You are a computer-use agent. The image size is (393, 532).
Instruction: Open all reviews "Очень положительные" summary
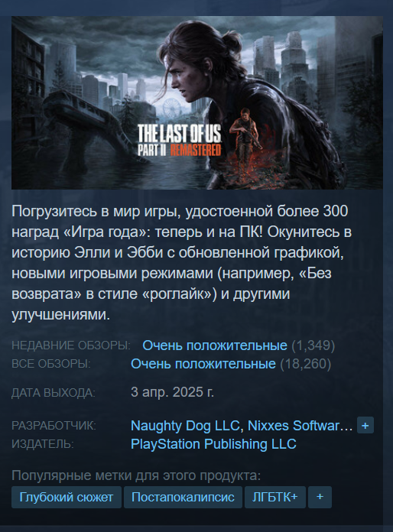[x=203, y=364]
